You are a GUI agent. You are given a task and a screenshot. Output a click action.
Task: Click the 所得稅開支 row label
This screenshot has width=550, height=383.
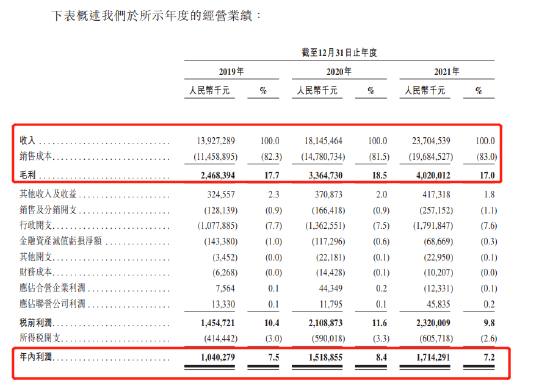40,338
